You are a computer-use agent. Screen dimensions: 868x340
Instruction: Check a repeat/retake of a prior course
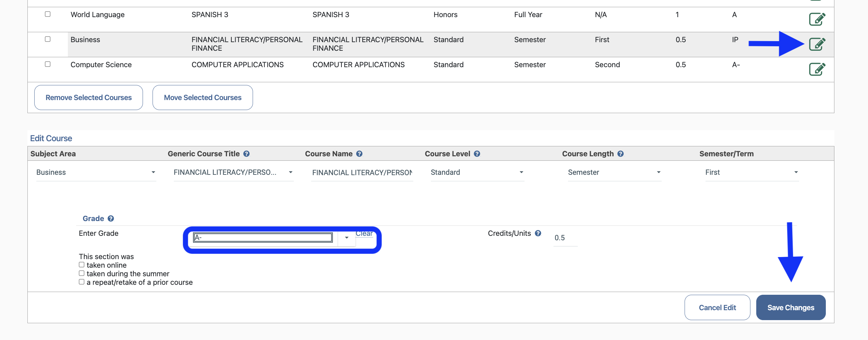[x=82, y=281]
